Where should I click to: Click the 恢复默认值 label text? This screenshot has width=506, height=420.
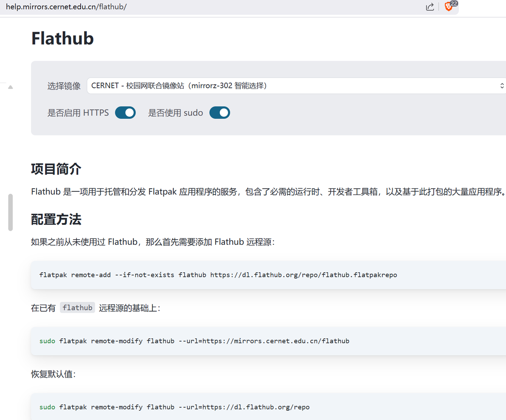53,374
